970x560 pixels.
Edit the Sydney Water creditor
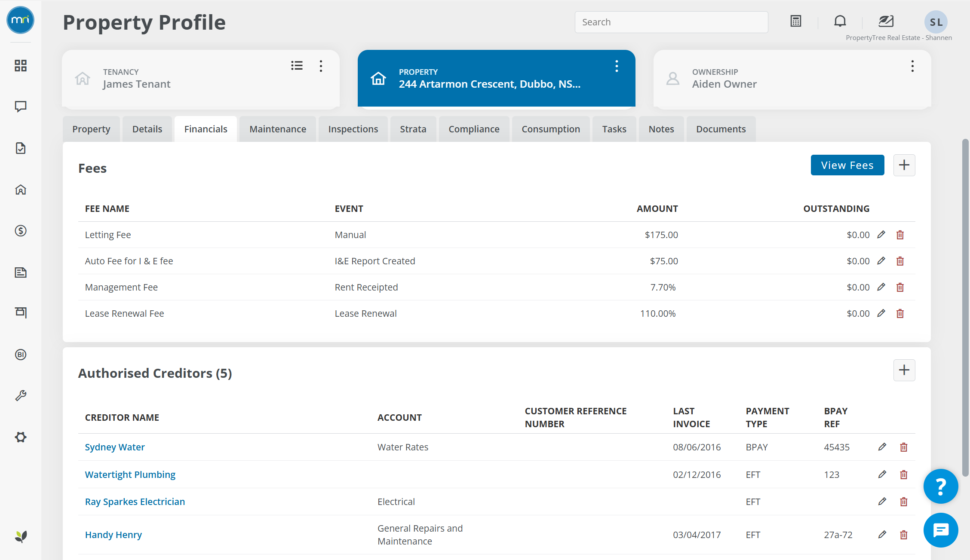pyautogui.click(x=882, y=447)
